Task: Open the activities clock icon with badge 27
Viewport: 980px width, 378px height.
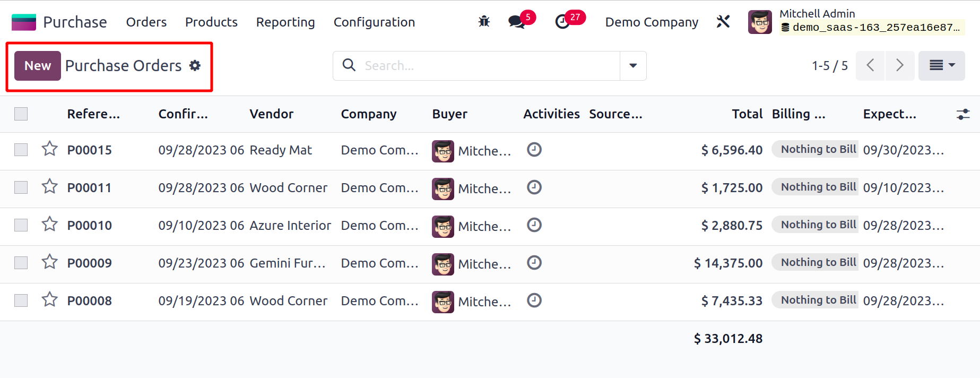Action: click(562, 22)
